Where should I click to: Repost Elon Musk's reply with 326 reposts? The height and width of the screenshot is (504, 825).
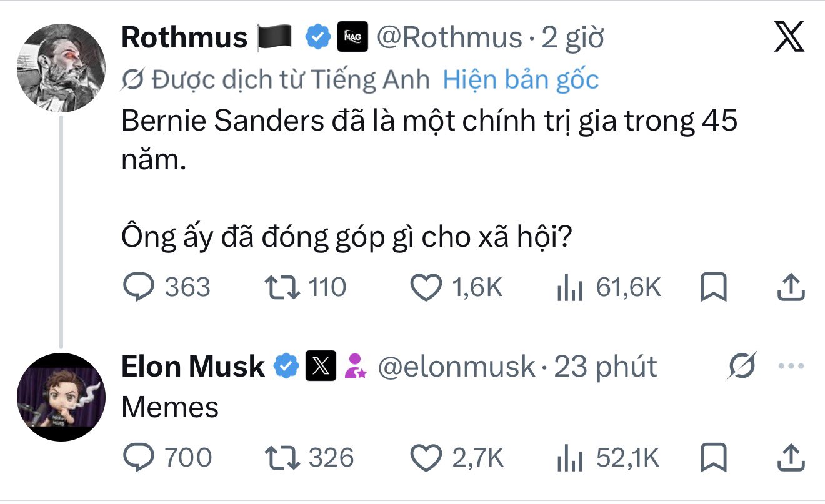point(309,458)
